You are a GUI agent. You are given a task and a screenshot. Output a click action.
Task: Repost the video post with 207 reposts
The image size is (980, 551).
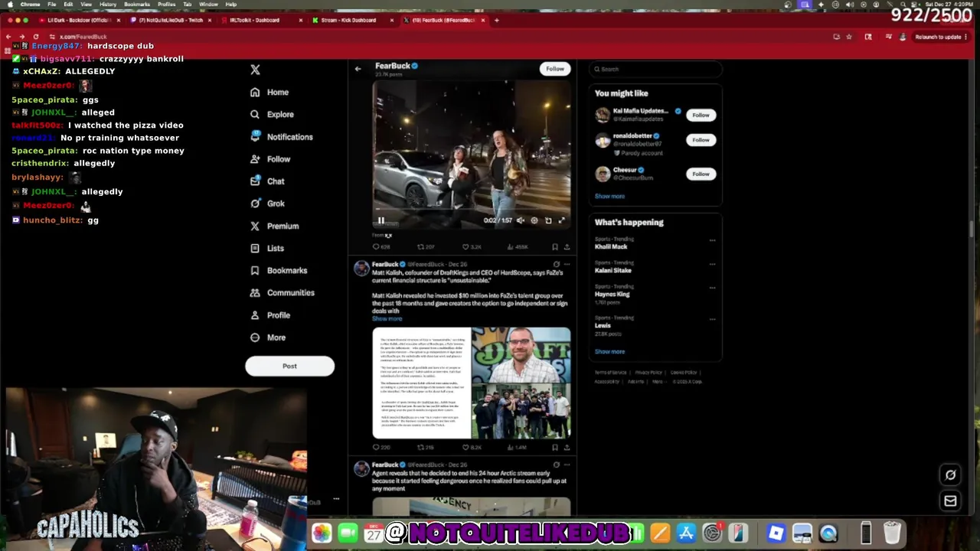[426, 247]
